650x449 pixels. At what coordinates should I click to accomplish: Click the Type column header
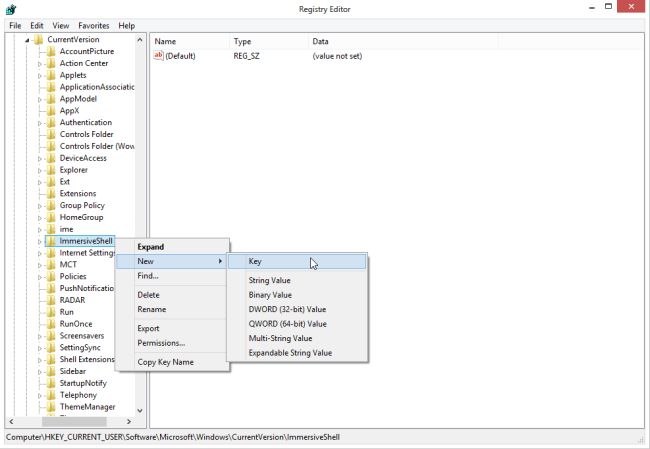tap(269, 41)
